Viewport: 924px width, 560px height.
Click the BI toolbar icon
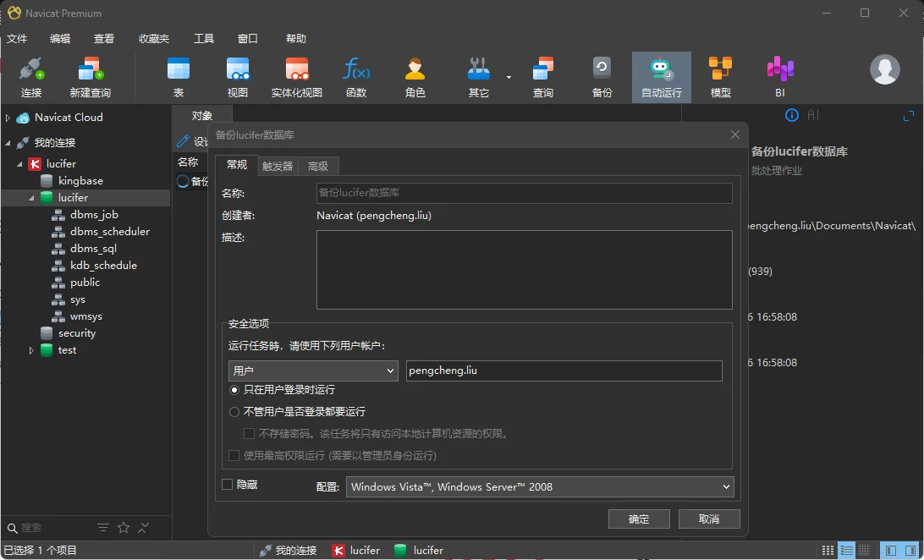780,77
